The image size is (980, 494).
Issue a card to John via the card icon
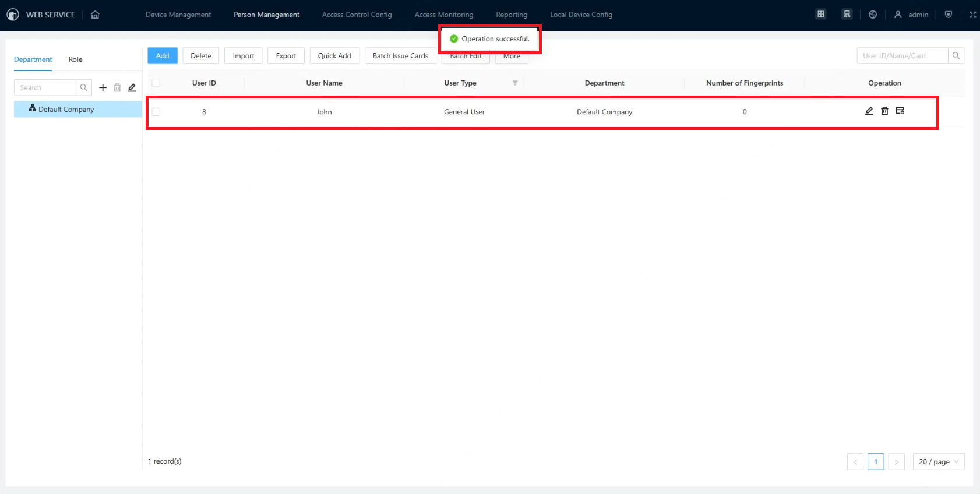[900, 111]
